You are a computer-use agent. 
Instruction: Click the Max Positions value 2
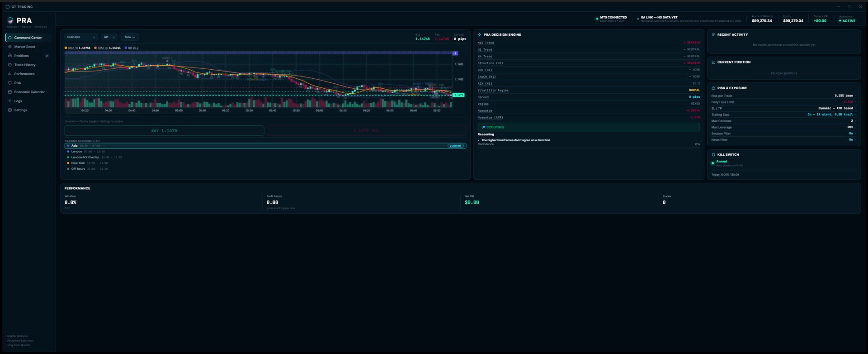tap(852, 121)
